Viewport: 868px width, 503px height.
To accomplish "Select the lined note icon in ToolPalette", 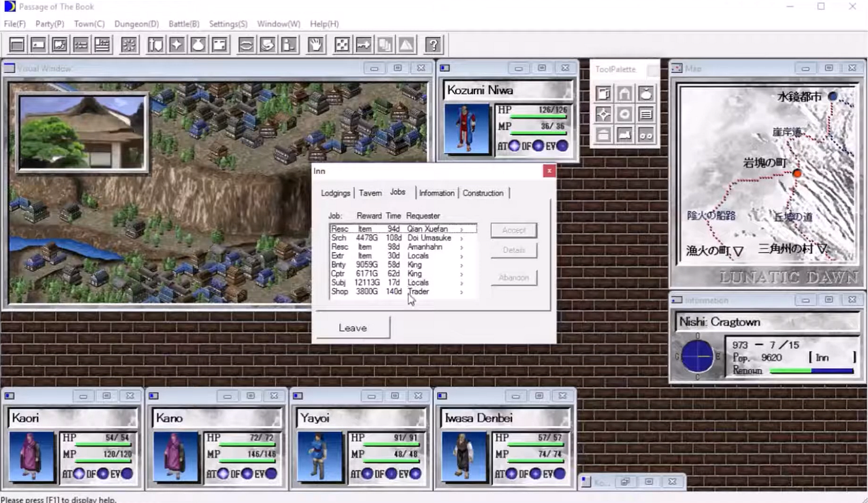I will coord(645,114).
